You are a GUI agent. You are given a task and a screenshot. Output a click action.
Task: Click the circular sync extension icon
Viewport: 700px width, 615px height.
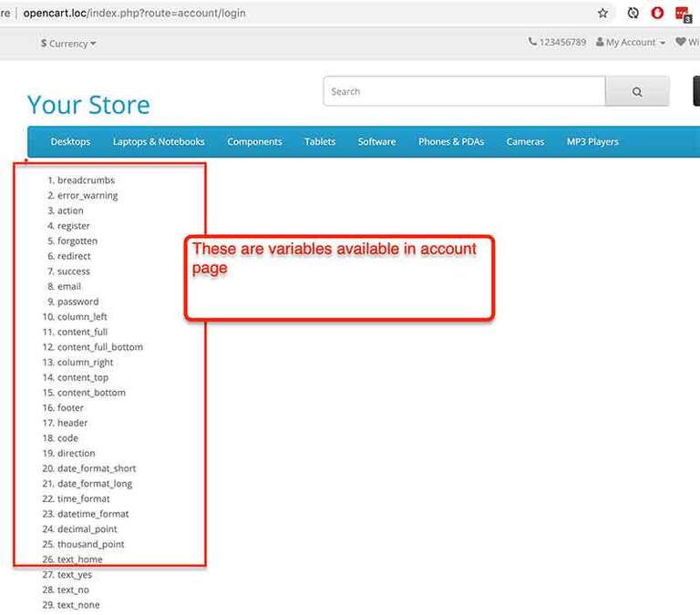[x=633, y=14]
